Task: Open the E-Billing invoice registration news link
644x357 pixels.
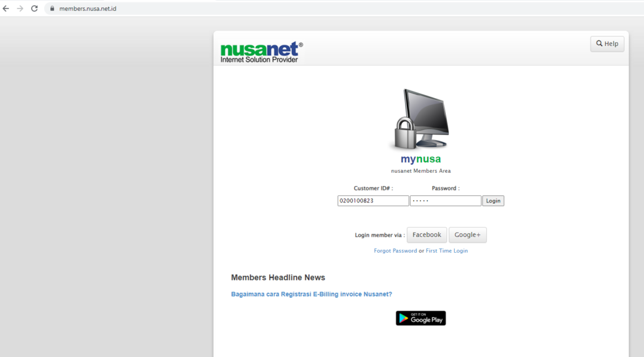Action: click(x=311, y=294)
